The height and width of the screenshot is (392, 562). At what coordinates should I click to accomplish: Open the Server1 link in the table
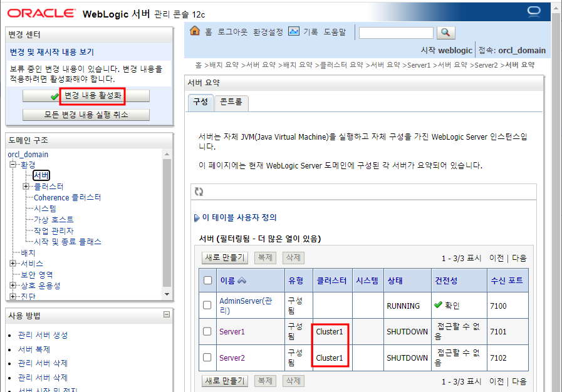point(232,332)
